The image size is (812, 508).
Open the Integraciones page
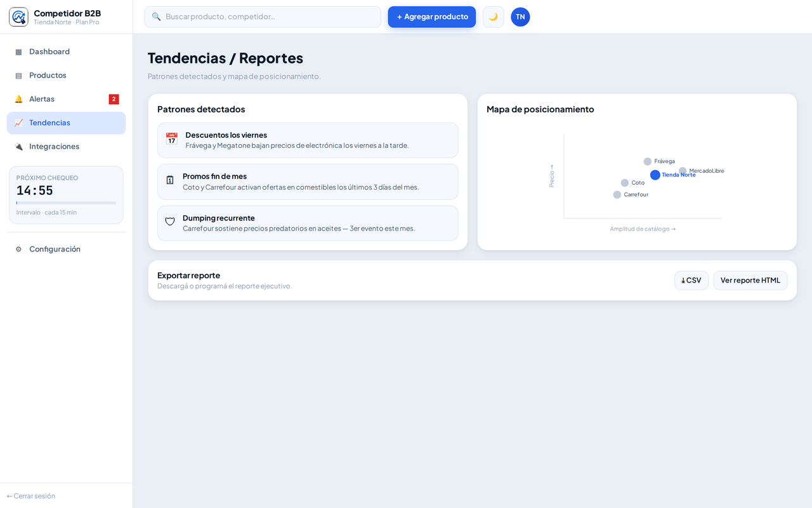[x=66, y=147]
